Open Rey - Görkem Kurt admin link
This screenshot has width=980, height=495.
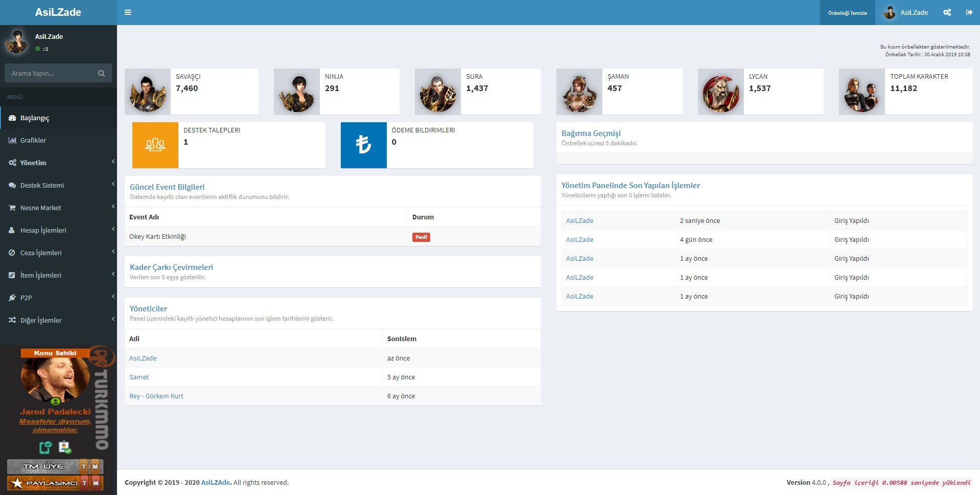pyautogui.click(x=156, y=396)
